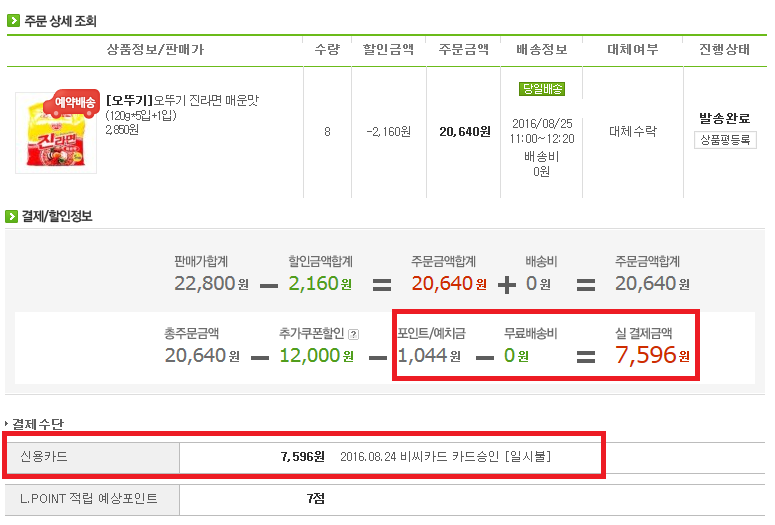Click the 포인트/예치금 1,044원 amount
The image size is (775, 525).
click(x=428, y=355)
